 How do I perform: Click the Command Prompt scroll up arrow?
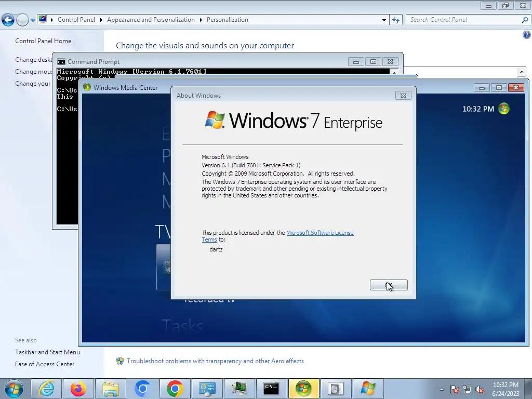tap(394, 72)
